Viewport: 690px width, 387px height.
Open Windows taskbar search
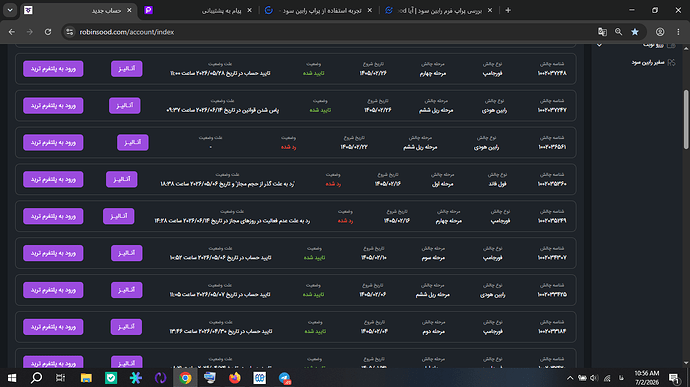(x=37, y=378)
